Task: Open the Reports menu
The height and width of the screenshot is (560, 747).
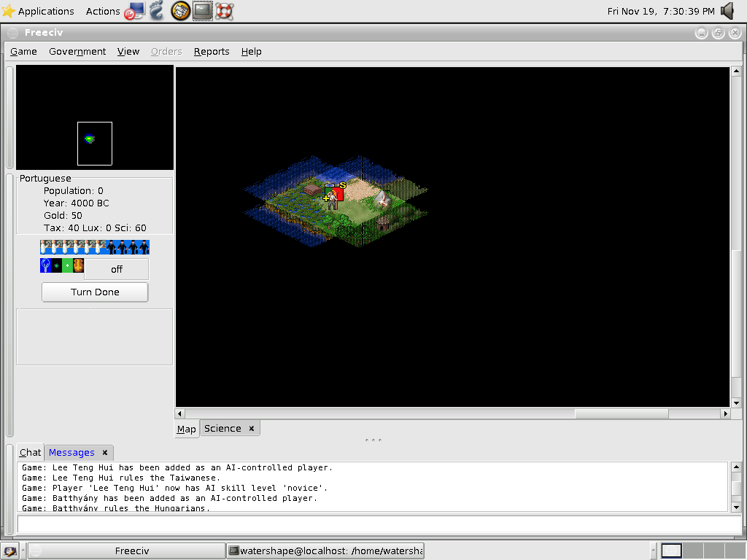Action: [x=212, y=52]
